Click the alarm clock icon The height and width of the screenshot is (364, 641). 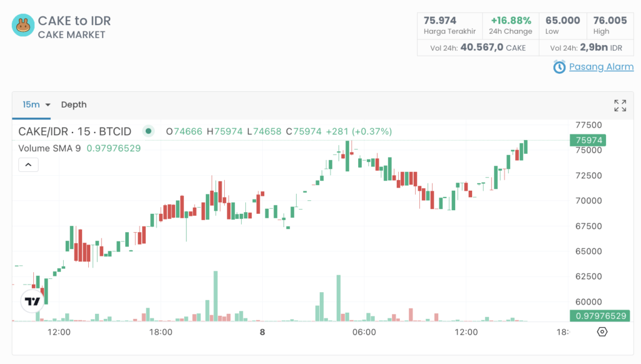559,67
